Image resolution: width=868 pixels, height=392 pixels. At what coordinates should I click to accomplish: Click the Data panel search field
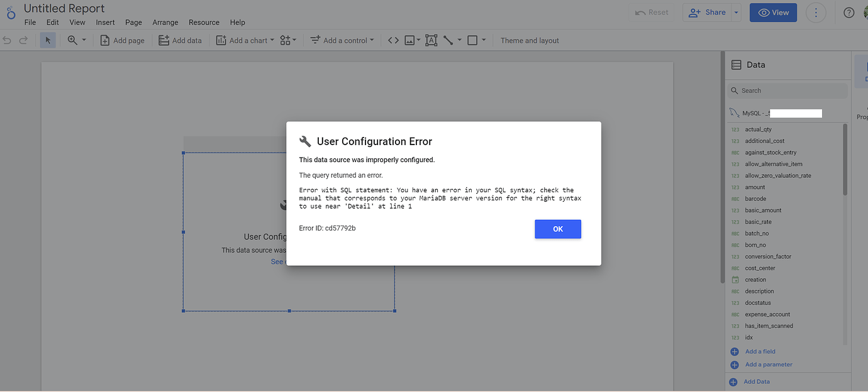(786, 90)
